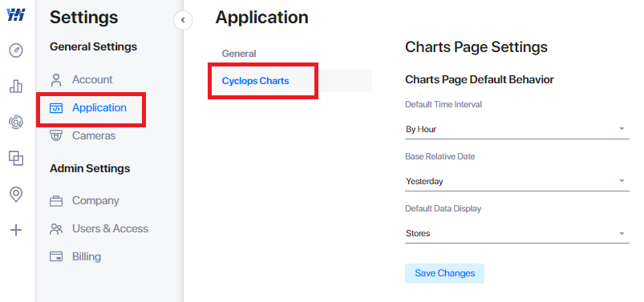Open the Application settings item
The image size is (644, 302).
point(99,108)
